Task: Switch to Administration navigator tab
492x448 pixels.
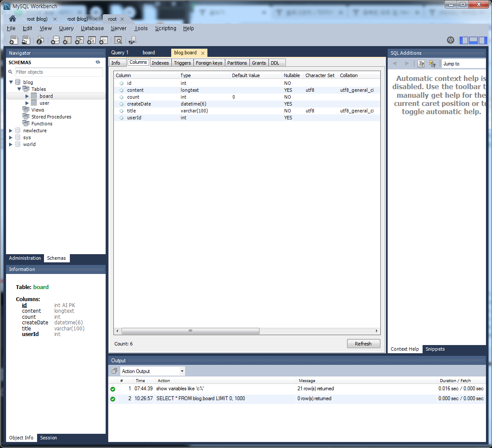Action: pos(25,258)
